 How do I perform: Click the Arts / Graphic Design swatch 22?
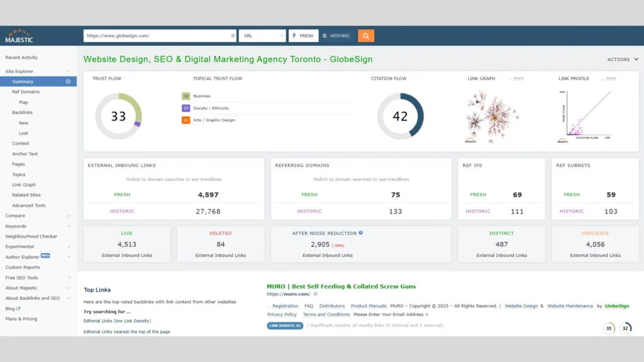pyautogui.click(x=186, y=120)
